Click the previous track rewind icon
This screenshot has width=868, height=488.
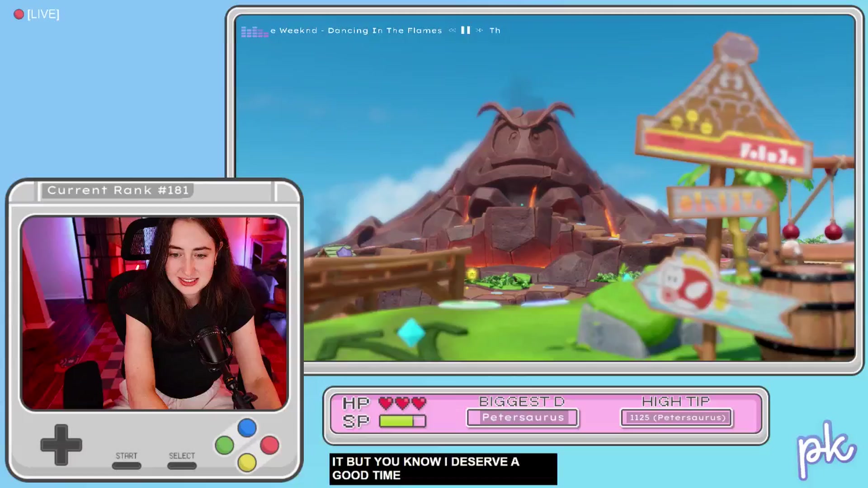(x=452, y=30)
